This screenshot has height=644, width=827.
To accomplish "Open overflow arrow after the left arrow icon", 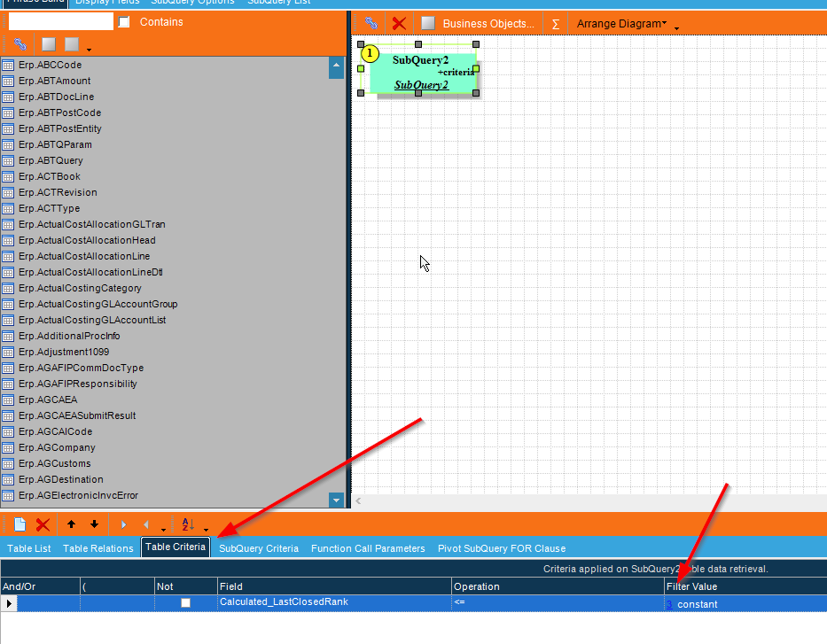I will point(163,529).
